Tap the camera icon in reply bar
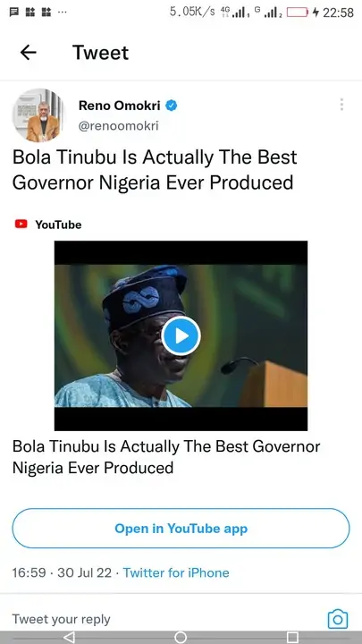 pos(338,619)
